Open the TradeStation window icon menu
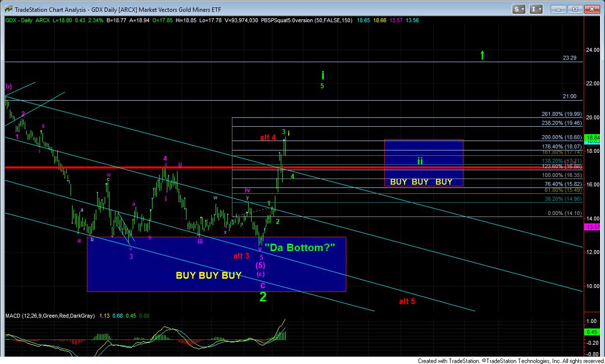Image resolution: width=605 pixels, height=364 pixels. [7, 9]
